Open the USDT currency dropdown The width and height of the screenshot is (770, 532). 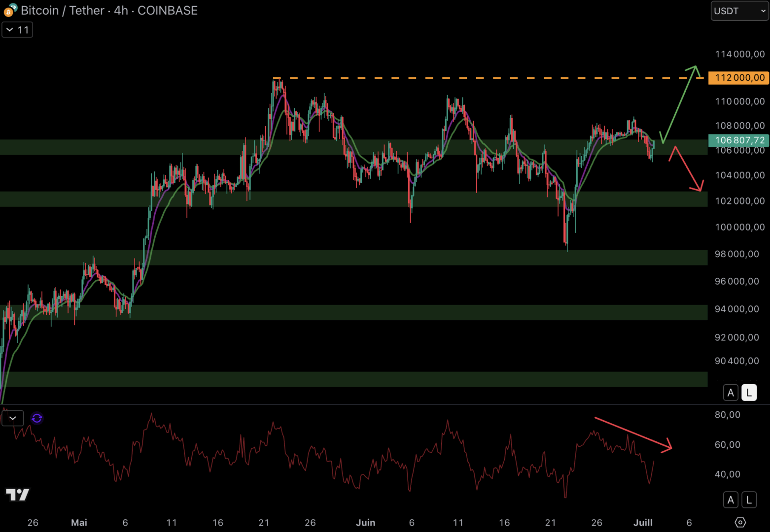(739, 11)
